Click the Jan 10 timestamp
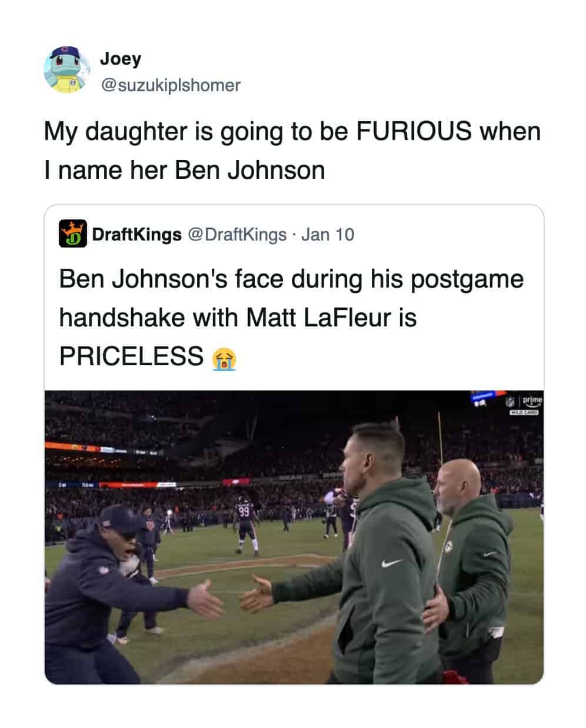 click(x=328, y=235)
